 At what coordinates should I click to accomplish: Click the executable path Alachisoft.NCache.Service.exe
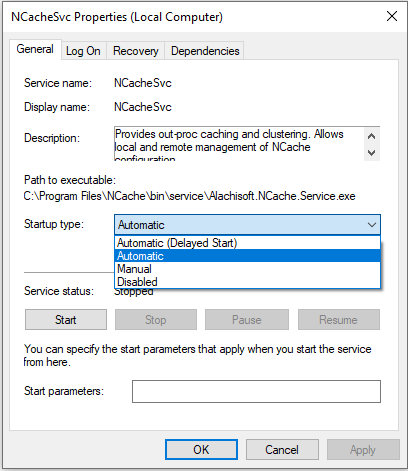[x=189, y=196]
